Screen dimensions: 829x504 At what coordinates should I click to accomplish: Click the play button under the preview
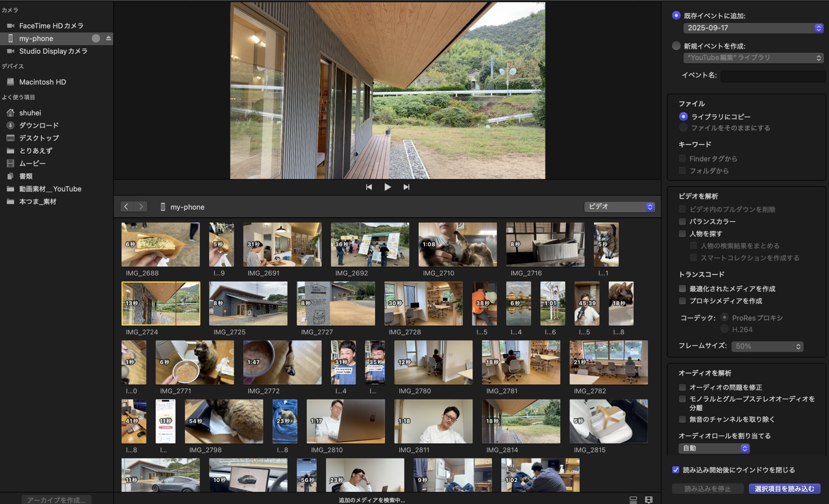pyautogui.click(x=388, y=187)
